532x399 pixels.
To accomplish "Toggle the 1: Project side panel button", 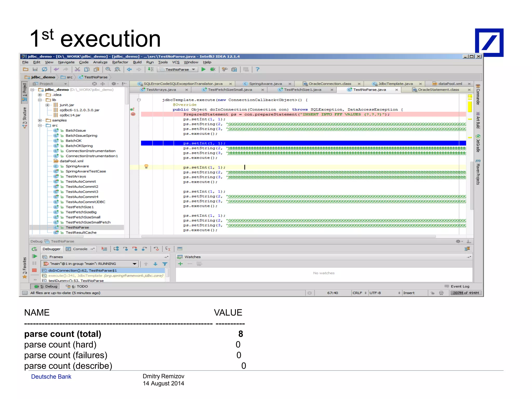I will (25, 92).
